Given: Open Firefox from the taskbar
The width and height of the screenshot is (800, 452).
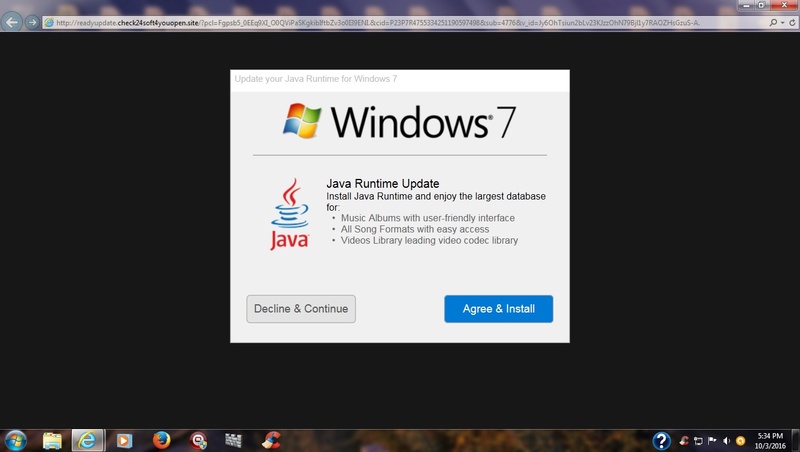Looking at the screenshot, I should click(161, 440).
